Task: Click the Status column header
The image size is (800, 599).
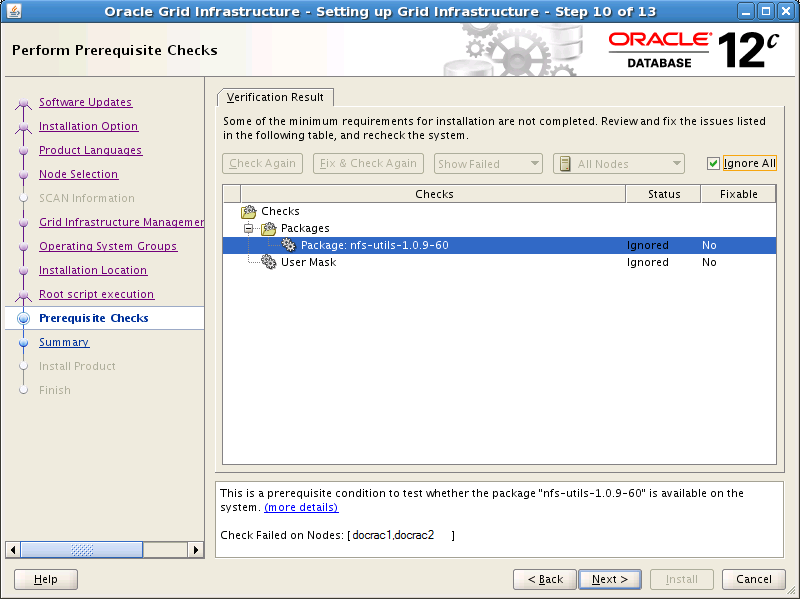Action: [663, 194]
